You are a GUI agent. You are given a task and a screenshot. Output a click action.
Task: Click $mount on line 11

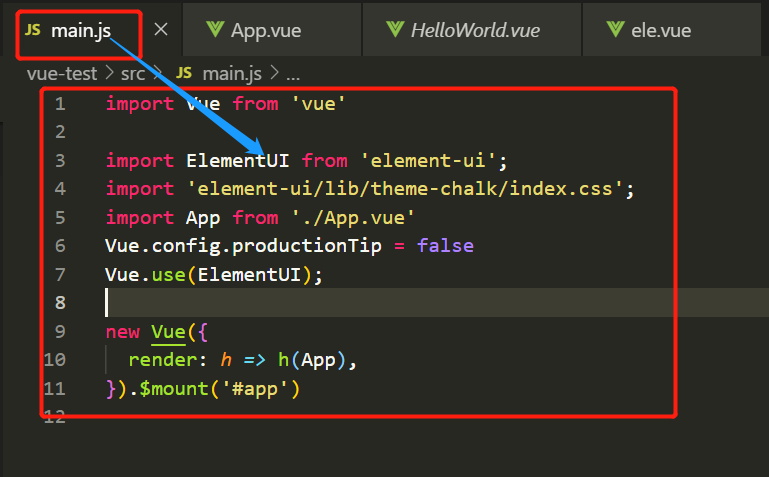tap(174, 389)
